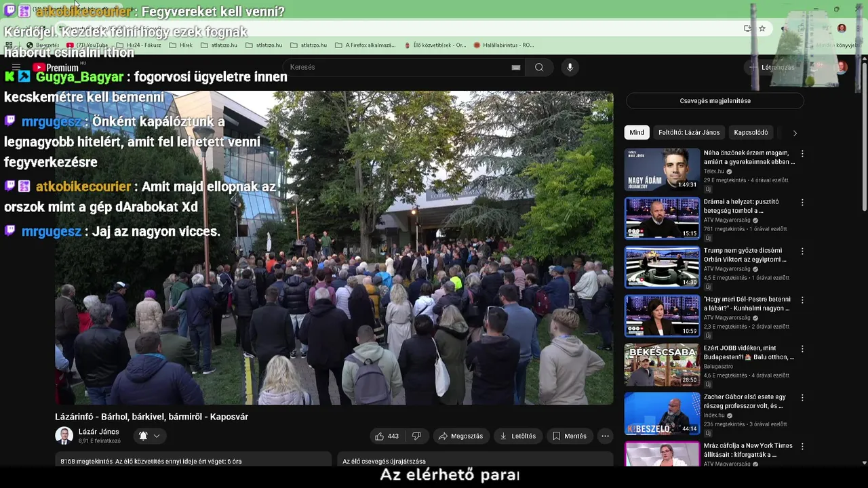This screenshot has width=868, height=488.
Task: Click Csevegés megjelenítése show chat button
Action: coord(715,101)
